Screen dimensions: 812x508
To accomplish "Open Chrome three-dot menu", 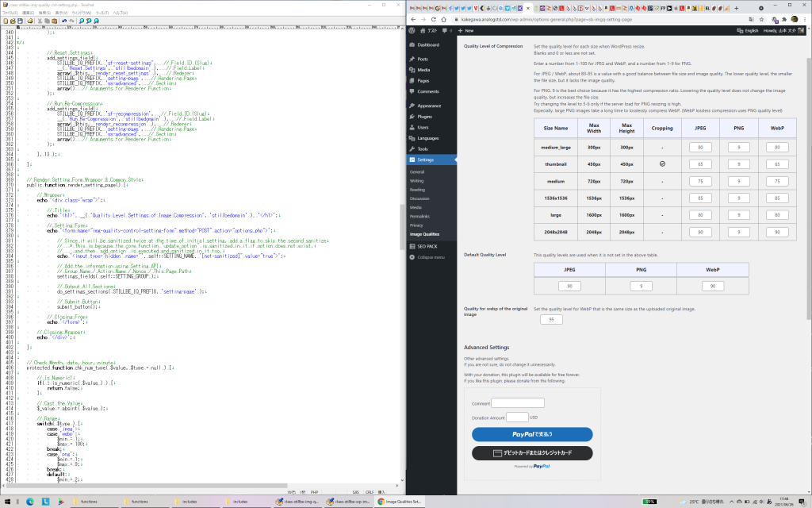I will click(x=806, y=19).
